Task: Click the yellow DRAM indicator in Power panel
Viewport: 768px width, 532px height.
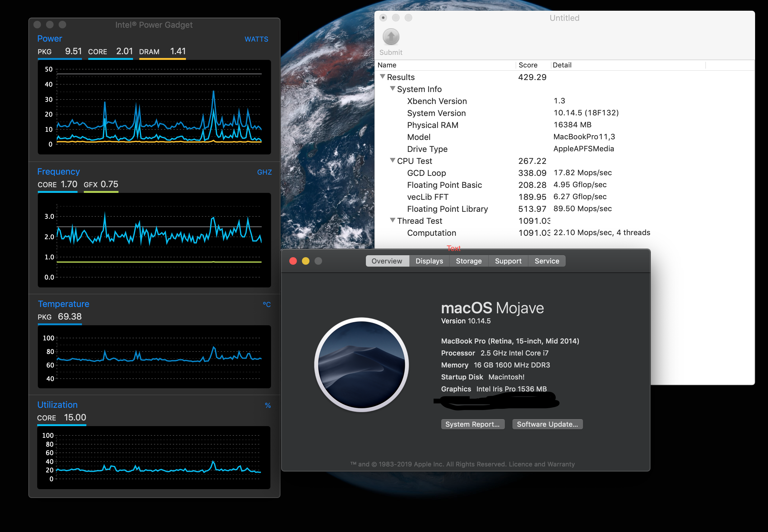Action: pos(162,58)
